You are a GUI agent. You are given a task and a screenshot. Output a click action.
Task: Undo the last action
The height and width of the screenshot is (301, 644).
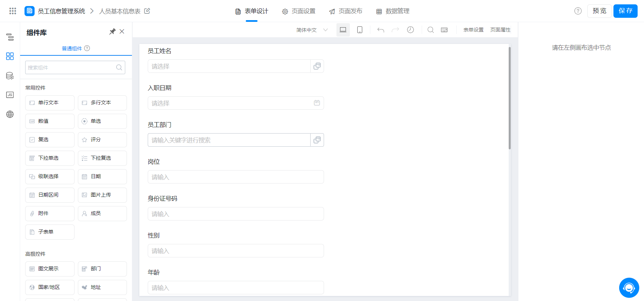380,30
